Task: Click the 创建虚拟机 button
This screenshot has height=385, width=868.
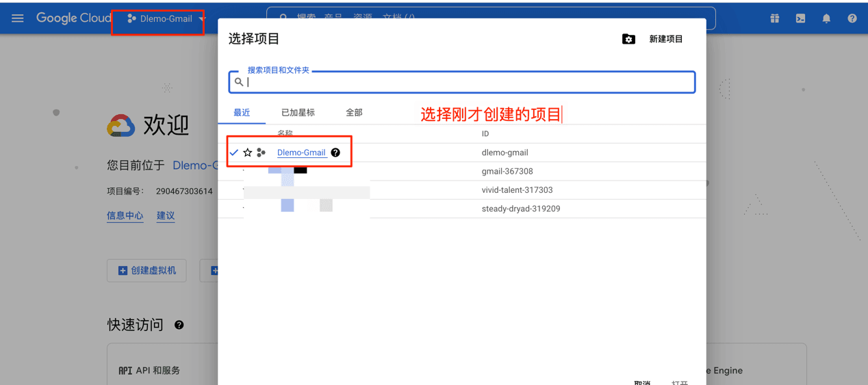Action: point(147,271)
